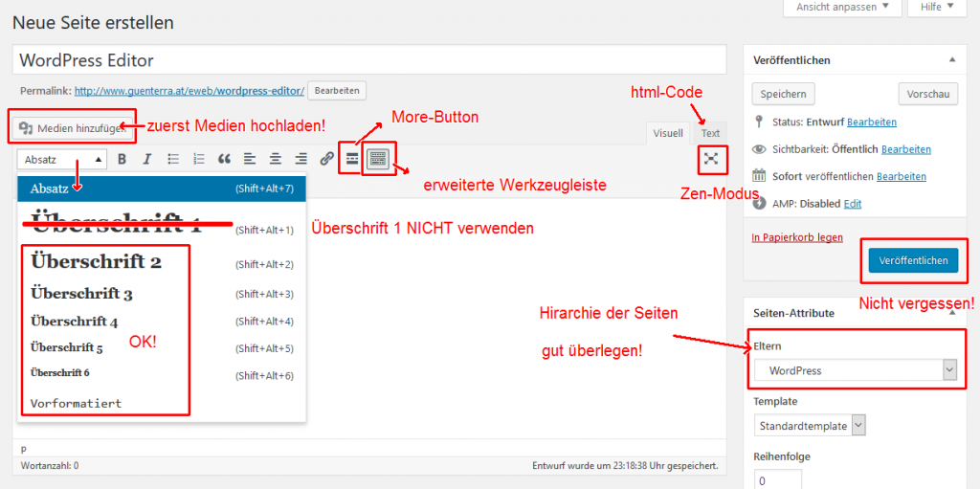This screenshot has height=489, width=980.
Task: Open the Absatz format dropdown
Action: pos(62,160)
